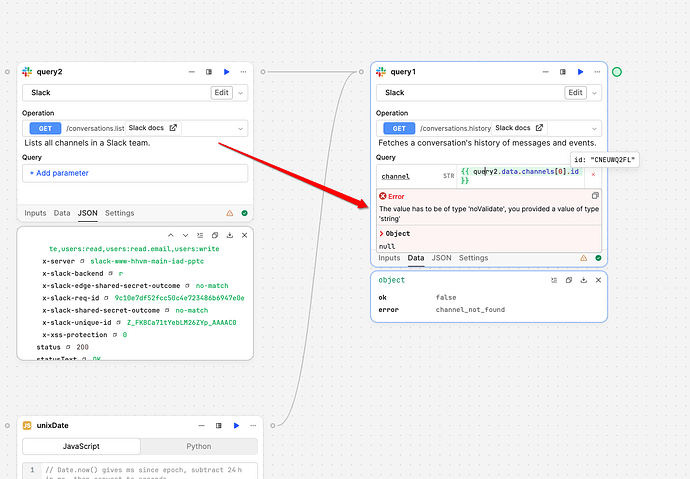This screenshot has width=690, height=479.
Task: Click the status 200 row in JSON
Action: click(x=62, y=347)
